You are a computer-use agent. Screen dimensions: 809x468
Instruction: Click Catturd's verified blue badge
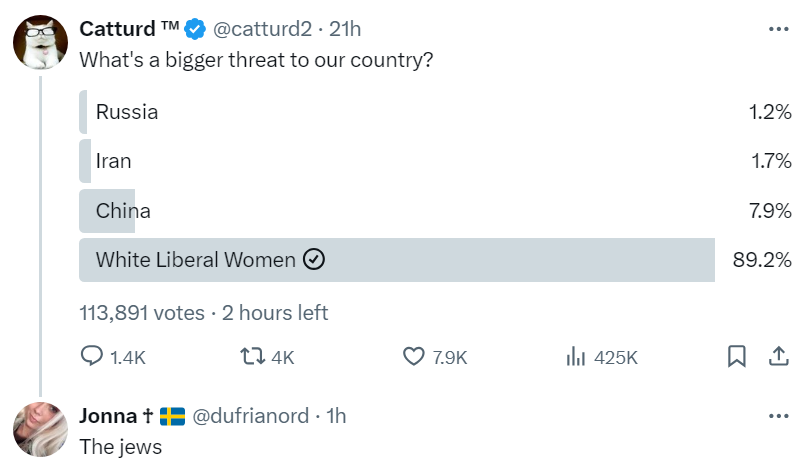(195, 29)
